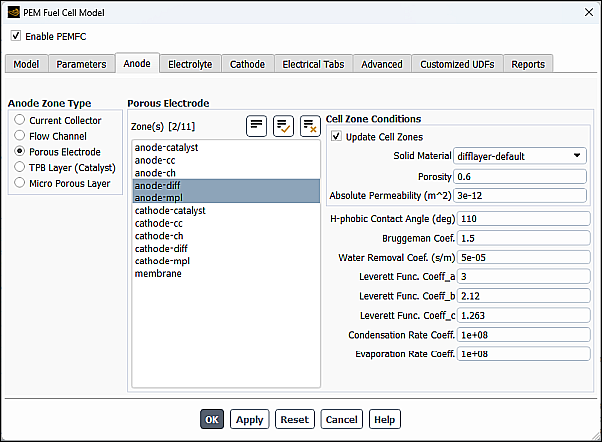Screen dimensions: 602x442
Task: Click the Cancel button
Action: (x=341, y=419)
